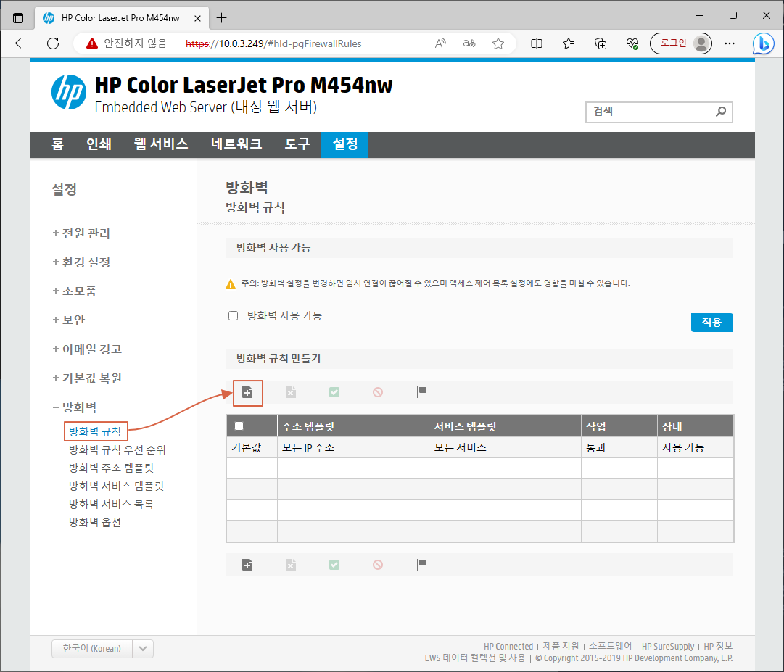The height and width of the screenshot is (672, 784).
Task: Click the add new rule icon below table
Action: [247, 565]
